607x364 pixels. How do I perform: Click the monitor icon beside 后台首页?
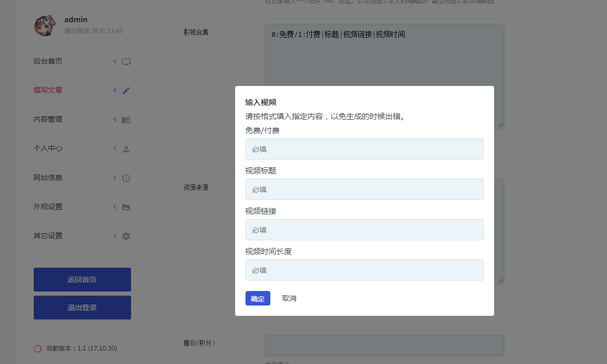[125, 61]
